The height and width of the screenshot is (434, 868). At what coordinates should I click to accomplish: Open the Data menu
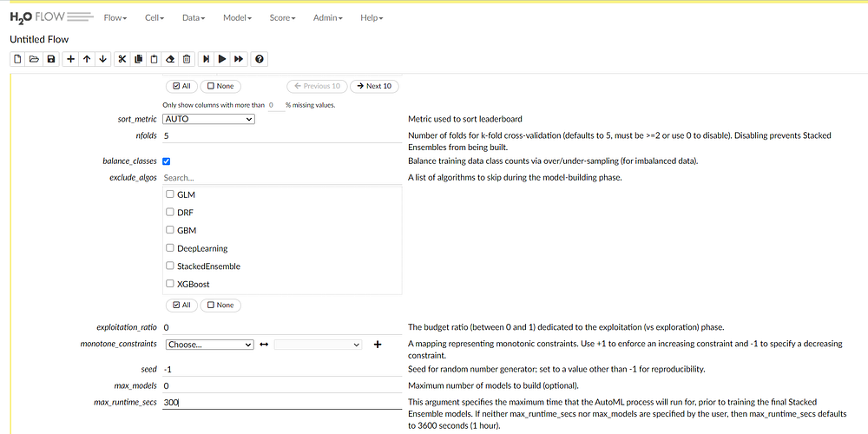point(194,17)
